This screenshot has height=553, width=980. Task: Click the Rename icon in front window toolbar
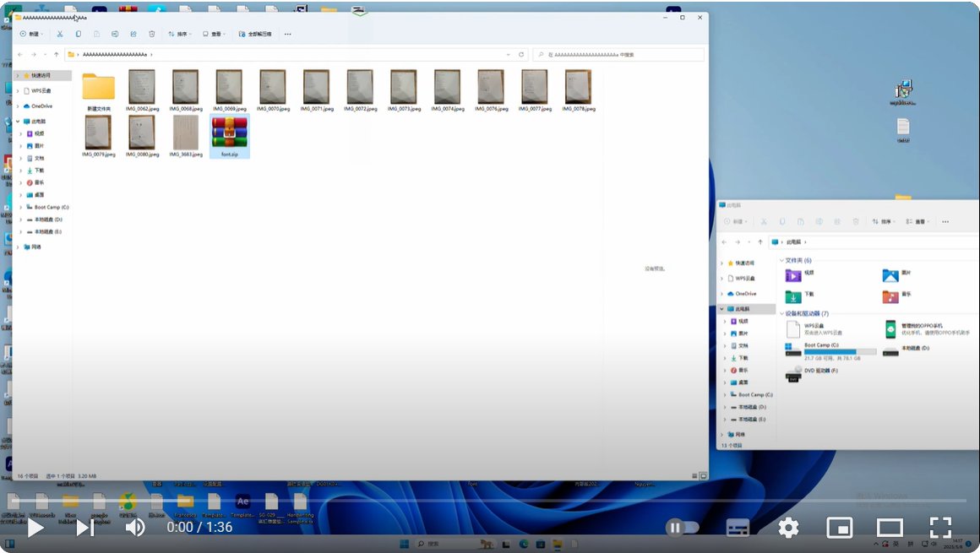(x=114, y=34)
